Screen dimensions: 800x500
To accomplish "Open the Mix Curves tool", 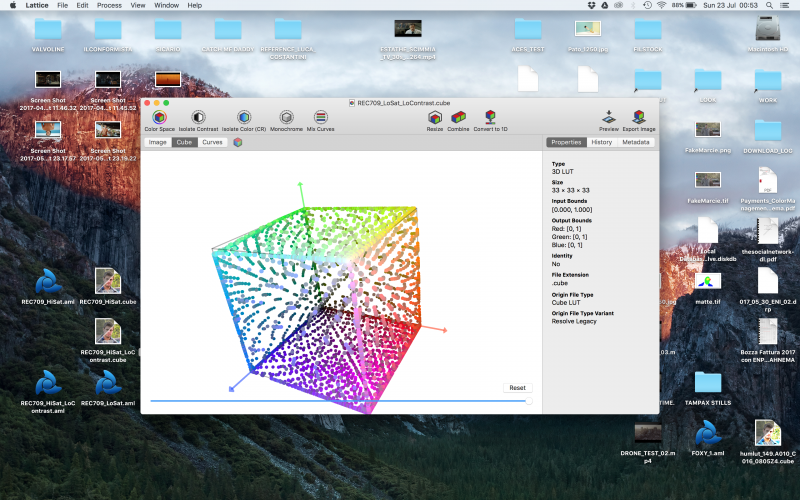I will (x=320, y=118).
